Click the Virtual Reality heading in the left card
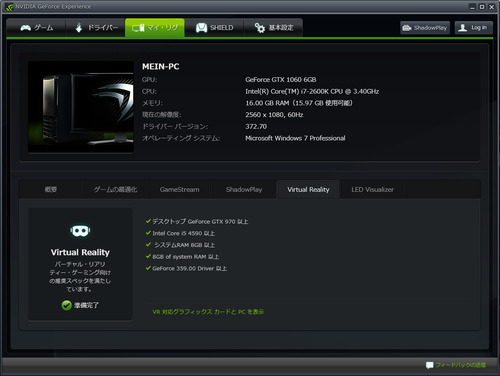The image size is (500, 376). coord(80,252)
